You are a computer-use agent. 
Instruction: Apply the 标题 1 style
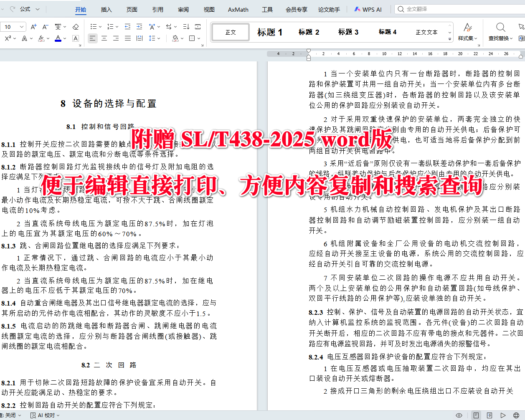[x=270, y=32]
